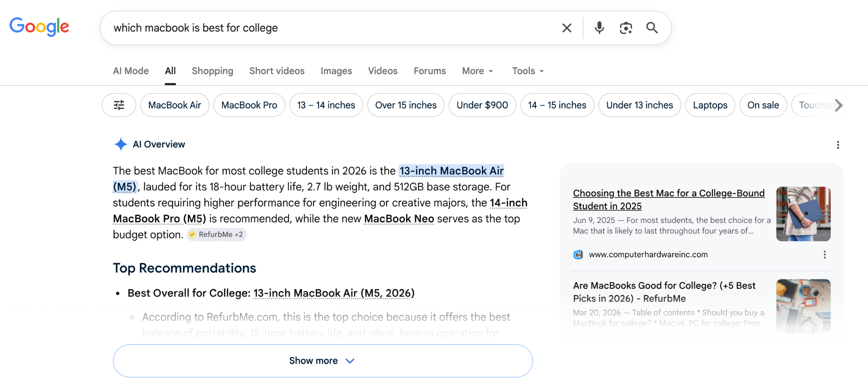The height and width of the screenshot is (384, 868).
Task: Open 13-inch MacBook Air (M5, 2026) recommendation link
Action: pyautogui.click(x=334, y=293)
